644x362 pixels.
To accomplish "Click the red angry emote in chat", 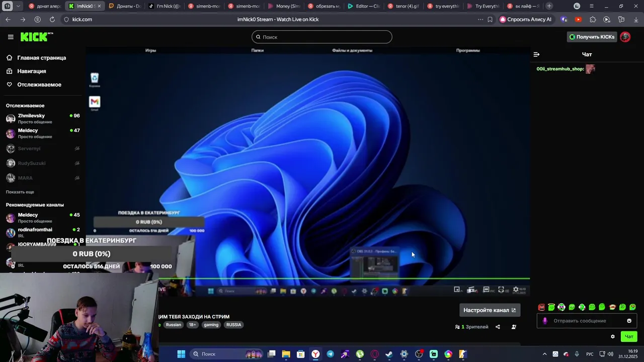I will 541,307.
